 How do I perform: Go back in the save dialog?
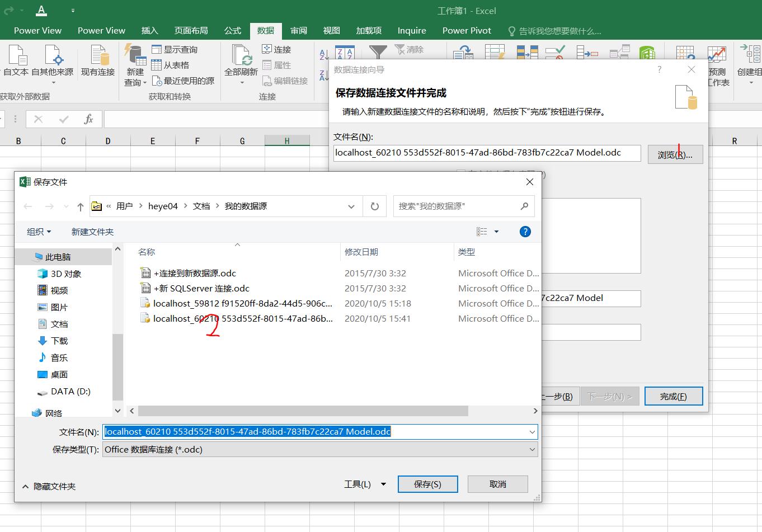click(x=28, y=206)
